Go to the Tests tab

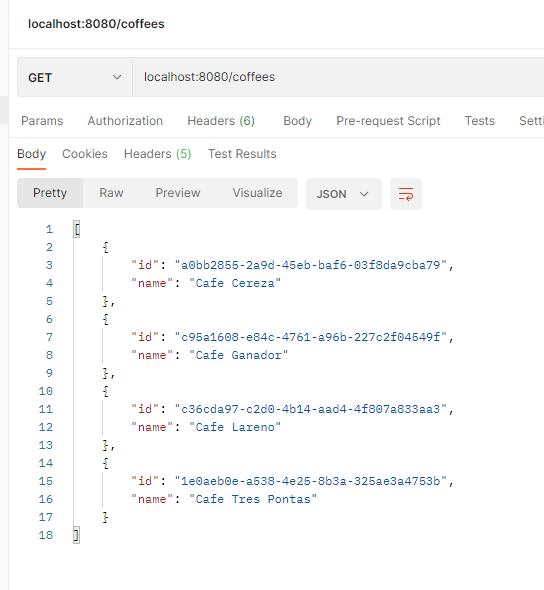pyautogui.click(x=480, y=121)
